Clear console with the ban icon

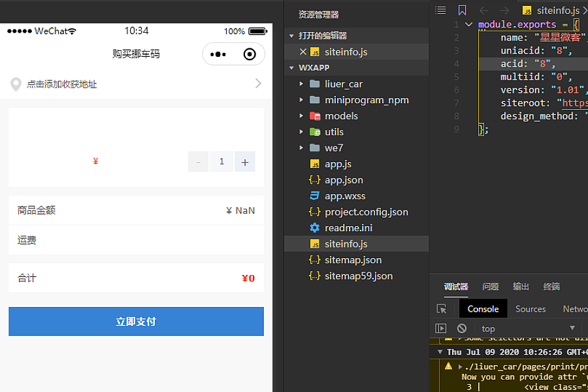pyautogui.click(x=462, y=329)
